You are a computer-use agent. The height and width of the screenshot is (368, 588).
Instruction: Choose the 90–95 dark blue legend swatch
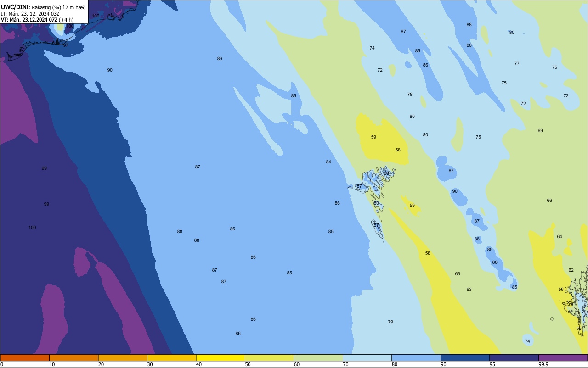point(465,357)
